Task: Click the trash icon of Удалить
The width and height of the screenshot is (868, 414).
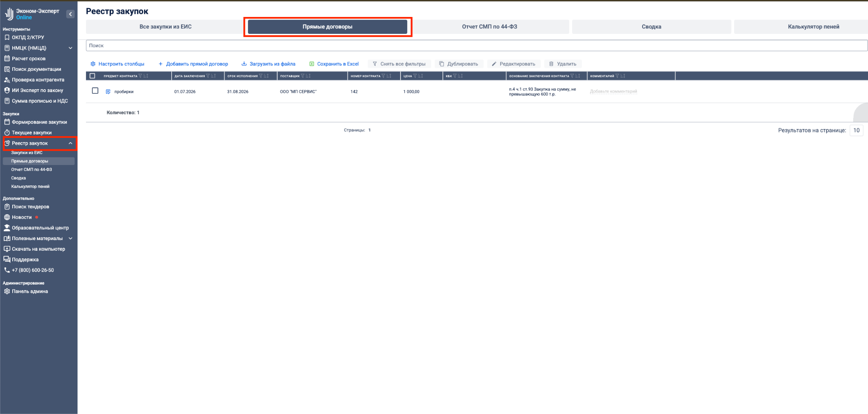Action: [x=551, y=64]
